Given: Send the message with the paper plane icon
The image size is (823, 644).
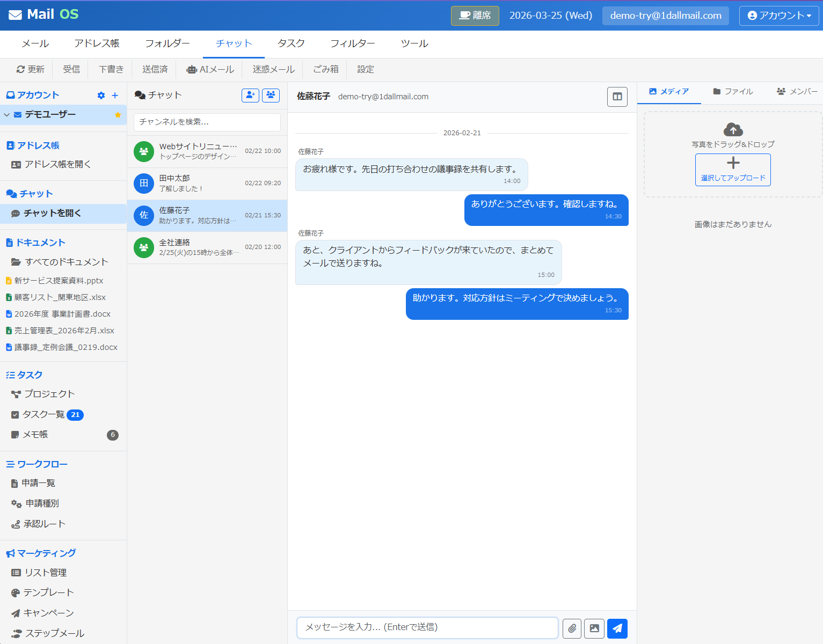Looking at the screenshot, I should tap(617, 628).
